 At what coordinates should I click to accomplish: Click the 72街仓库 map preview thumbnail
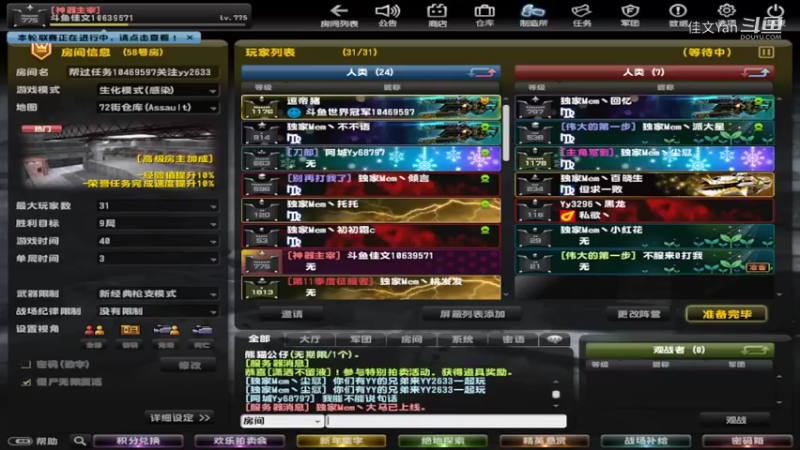118,156
